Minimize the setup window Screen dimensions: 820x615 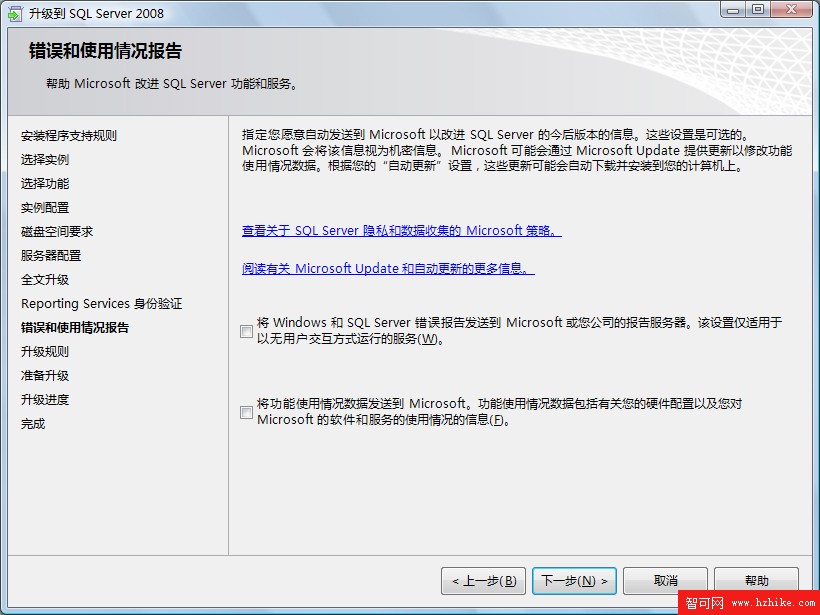pyautogui.click(x=733, y=10)
